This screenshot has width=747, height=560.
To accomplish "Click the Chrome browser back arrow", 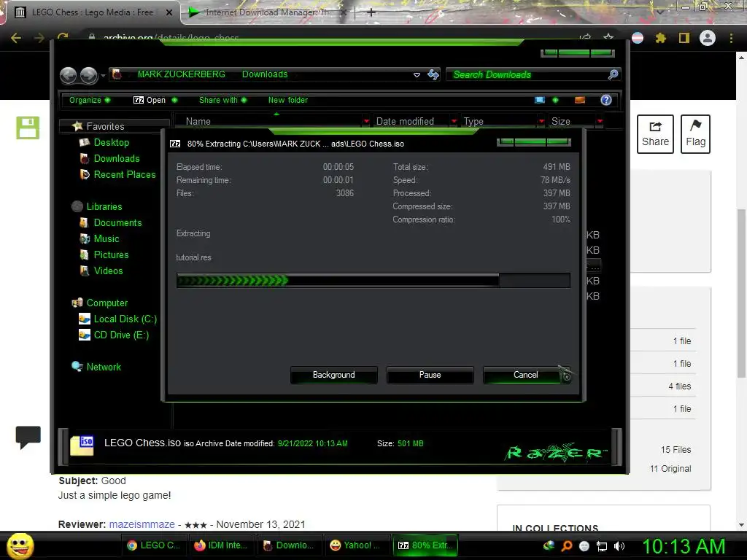I will 16,38.
